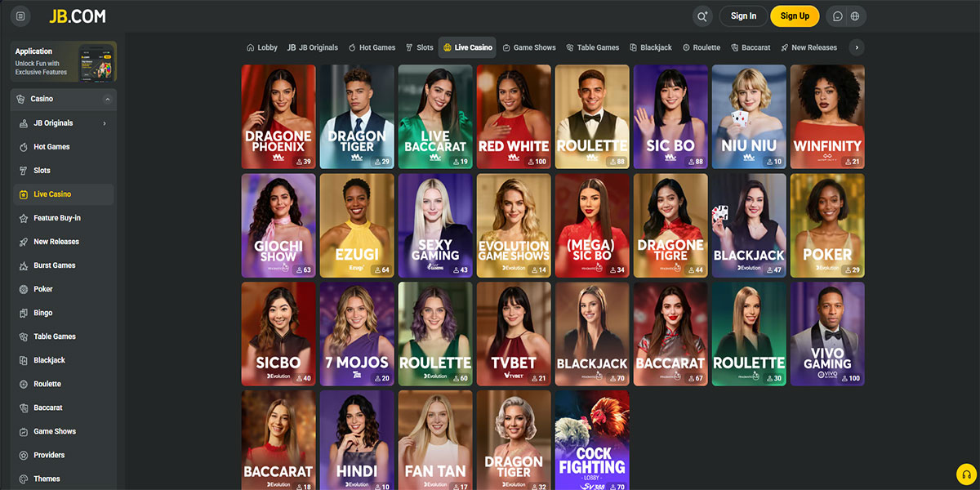Click the Bingo icon in the sidebar
The image size is (980, 490).
click(24, 313)
